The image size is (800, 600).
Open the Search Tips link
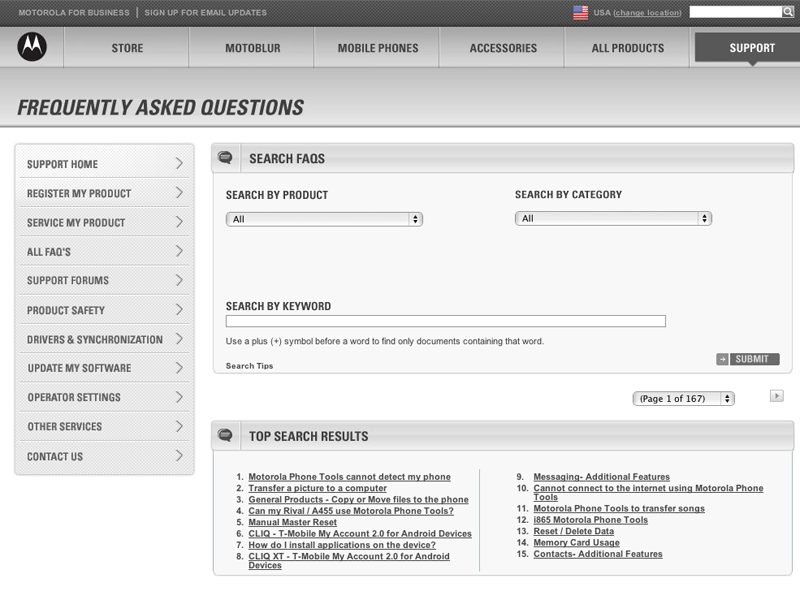[x=249, y=366]
